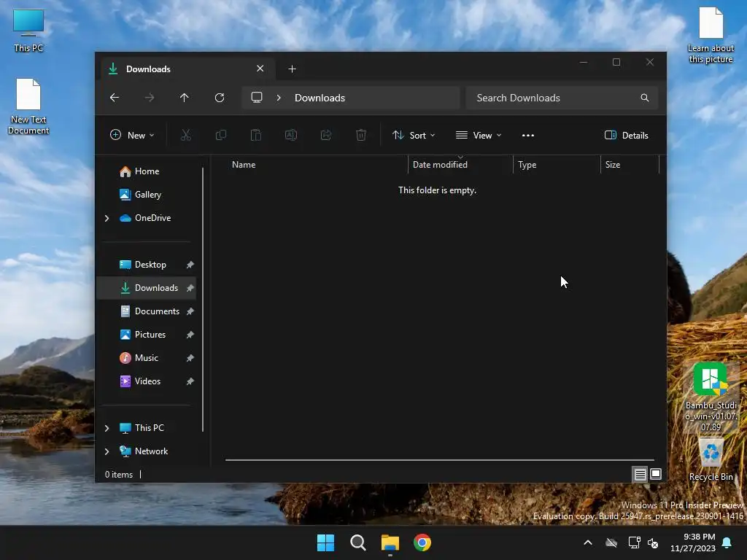Image resolution: width=747 pixels, height=560 pixels.
Task: Click the OneDrive tray cloud icon
Action: 611,542
